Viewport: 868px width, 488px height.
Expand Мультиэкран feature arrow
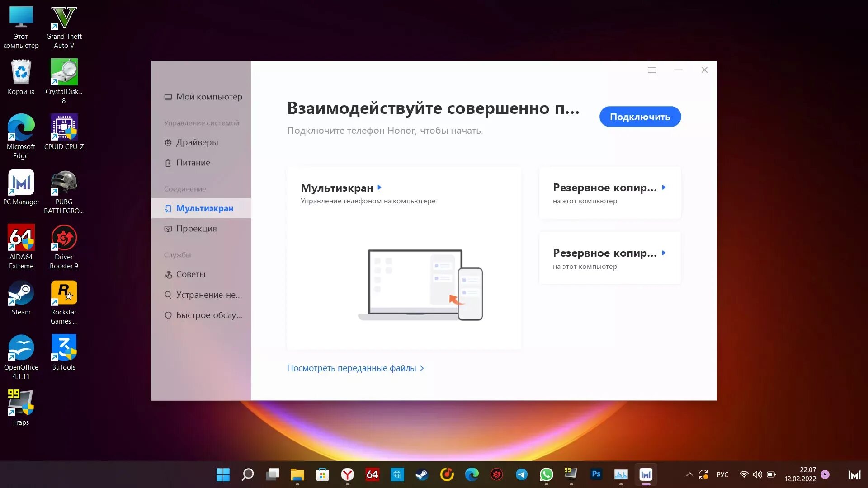point(380,187)
